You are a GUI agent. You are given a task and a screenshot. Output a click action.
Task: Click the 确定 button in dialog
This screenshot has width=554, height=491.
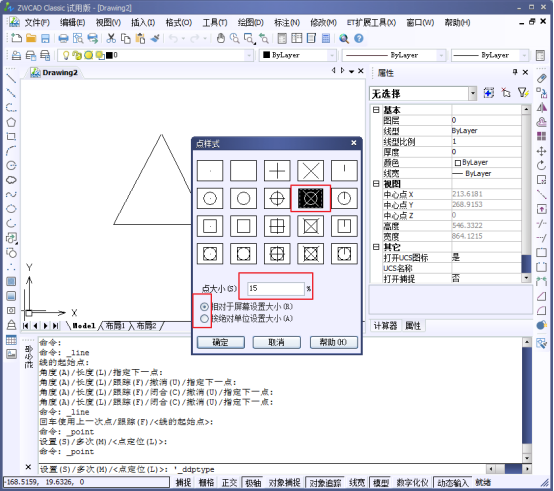[x=221, y=342]
